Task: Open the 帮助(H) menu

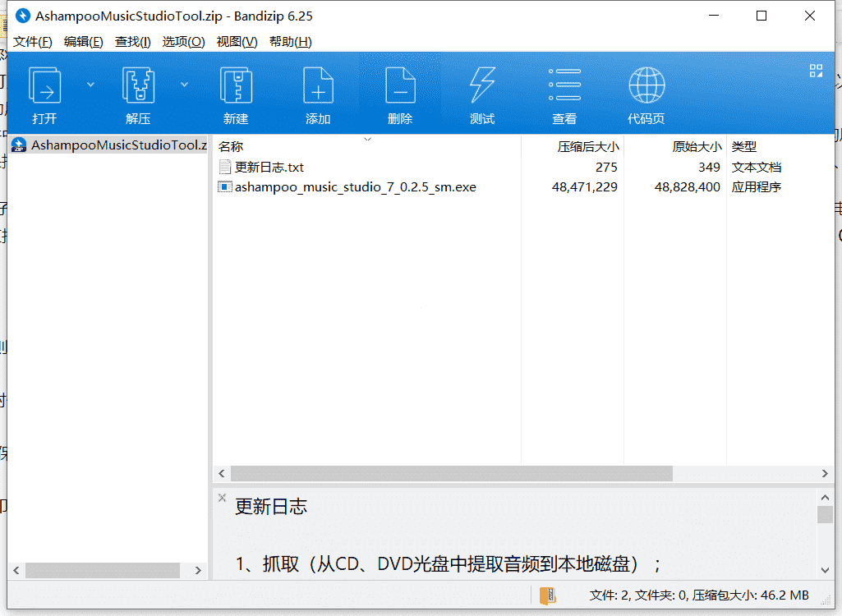Action: pyautogui.click(x=291, y=41)
